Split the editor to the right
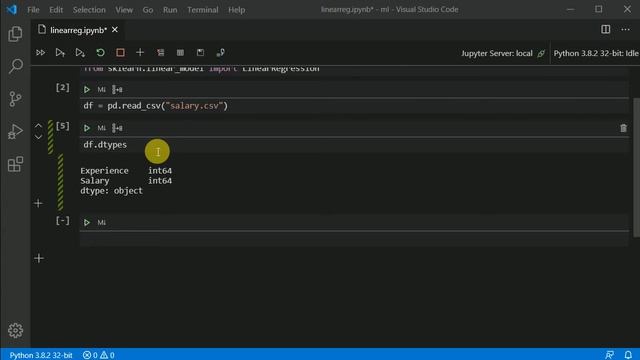 [x=606, y=29]
